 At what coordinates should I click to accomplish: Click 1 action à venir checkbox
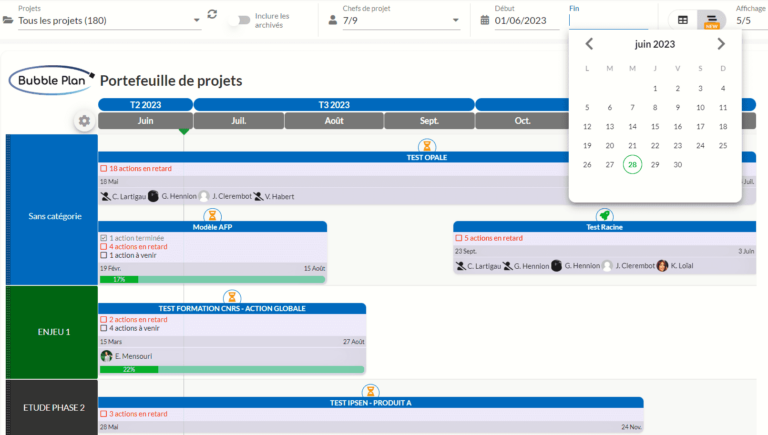click(104, 255)
